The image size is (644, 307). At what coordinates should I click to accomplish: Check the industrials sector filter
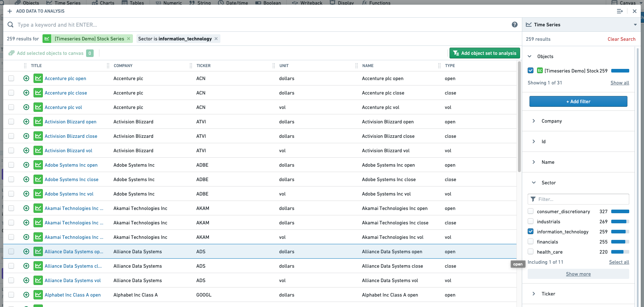tap(531, 222)
